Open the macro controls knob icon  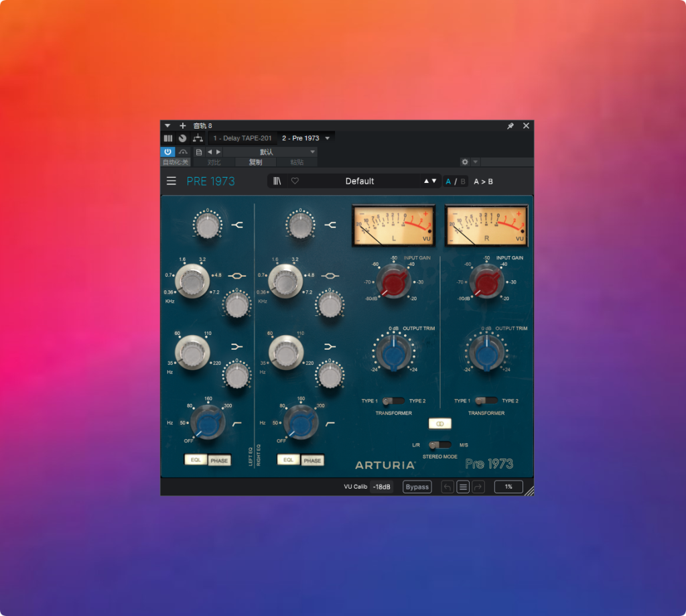point(182,138)
